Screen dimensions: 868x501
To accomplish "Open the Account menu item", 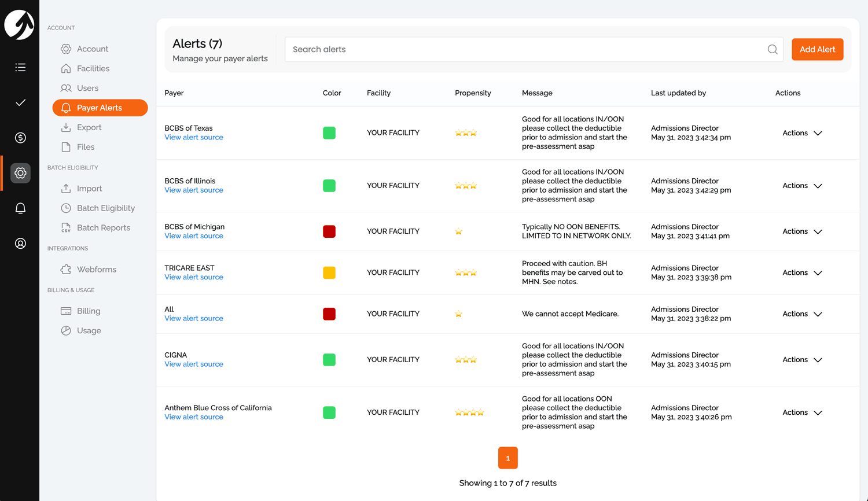I will click(93, 49).
